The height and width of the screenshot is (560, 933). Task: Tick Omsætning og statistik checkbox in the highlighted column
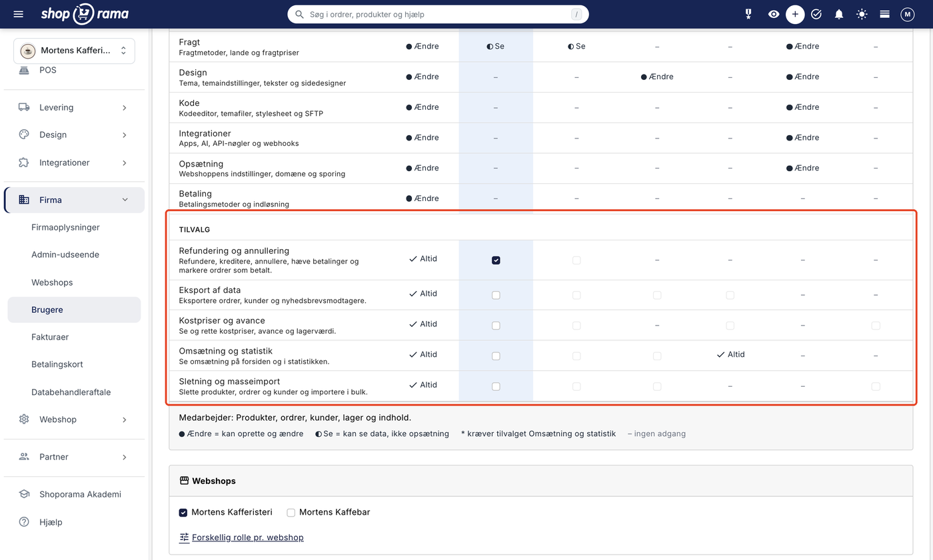tap(496, 356)
